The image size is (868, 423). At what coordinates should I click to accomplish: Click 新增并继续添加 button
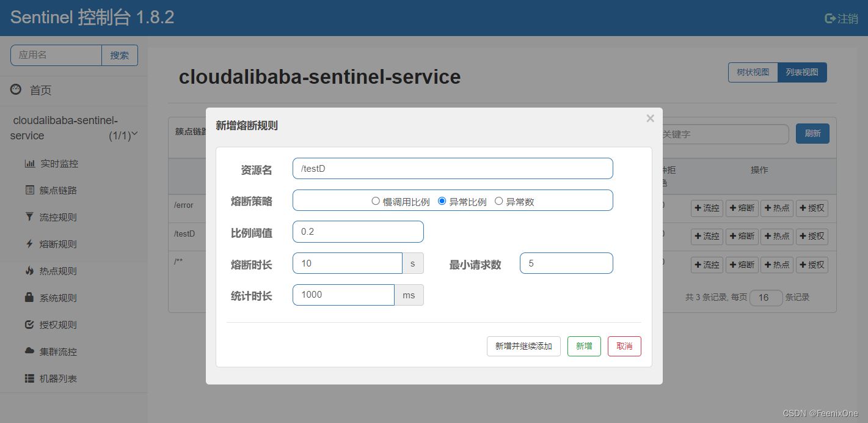523,346
